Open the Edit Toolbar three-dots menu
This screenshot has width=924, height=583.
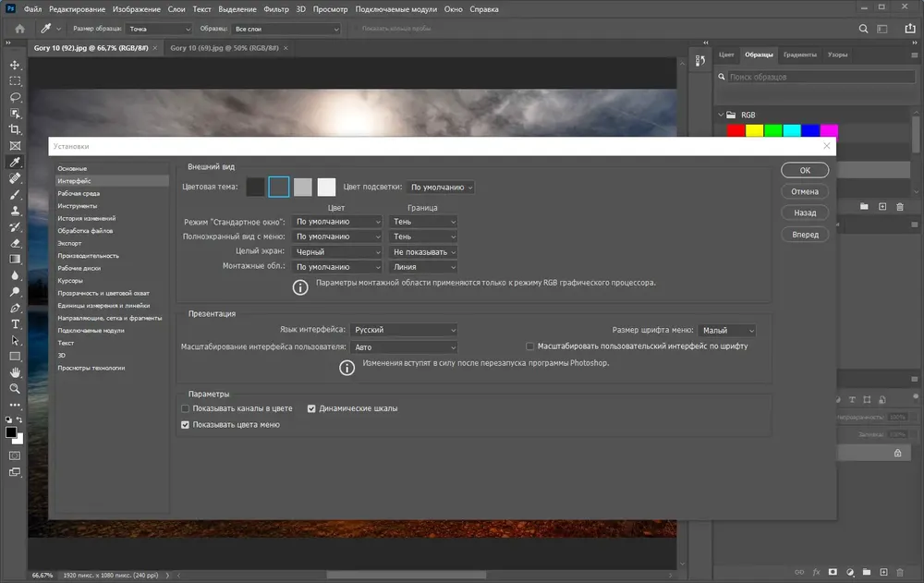point(16,405)
